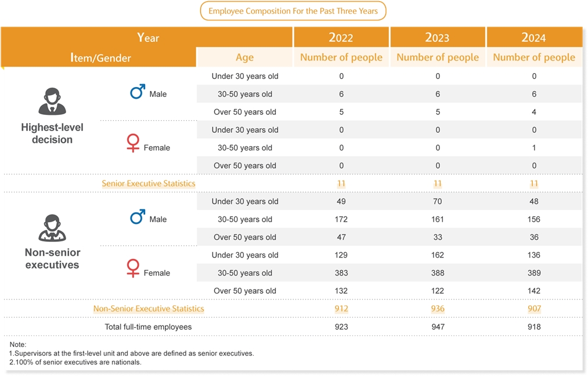Click the 2024 total value 918
588x376 pixels.
[533, 327]
